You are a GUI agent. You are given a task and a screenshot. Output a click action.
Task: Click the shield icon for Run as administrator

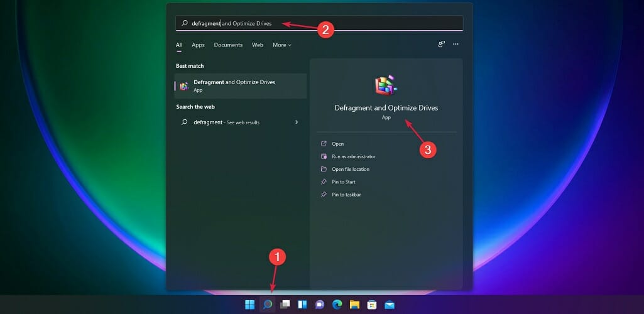point(324,156)
